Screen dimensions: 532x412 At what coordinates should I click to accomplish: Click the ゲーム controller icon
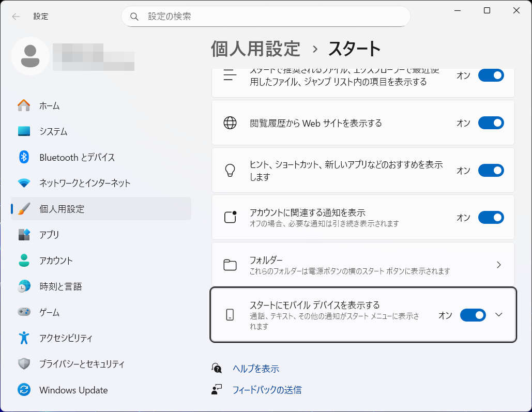click(x=24, y=312)
